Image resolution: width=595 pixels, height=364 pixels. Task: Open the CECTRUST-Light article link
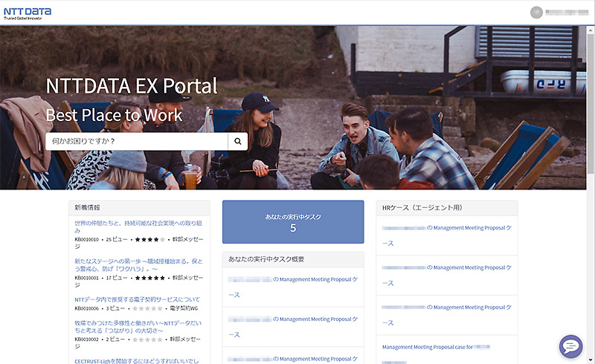(x=137, y=361)
